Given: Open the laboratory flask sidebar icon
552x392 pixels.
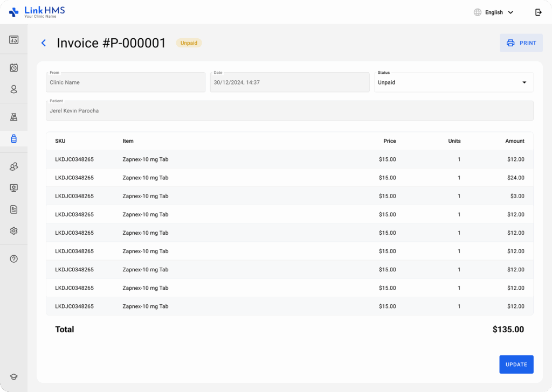Looking at the screenshot, I should (x=13, y=117).
